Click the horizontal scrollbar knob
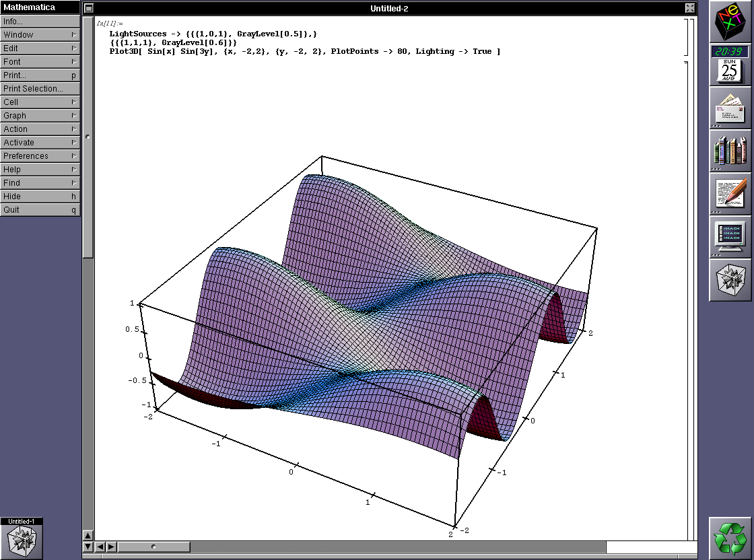The image size is (754, 560). [153, 547]
